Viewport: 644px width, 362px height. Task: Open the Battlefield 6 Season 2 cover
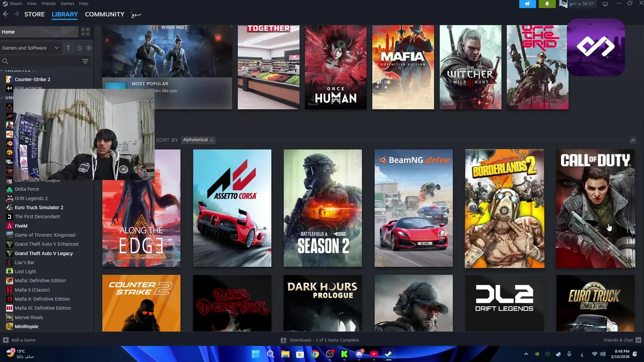(x=323, y=208)
